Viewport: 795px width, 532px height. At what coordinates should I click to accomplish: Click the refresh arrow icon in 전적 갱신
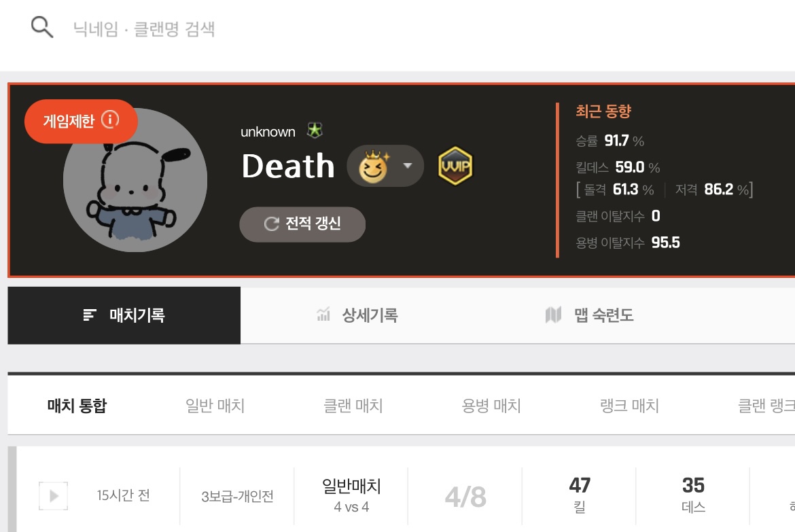click(272, 224)
